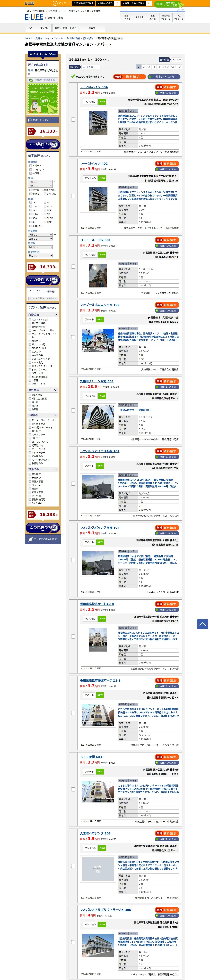Open 中古マンション navigation item
210x980 pixels.
tap(179, 17)
